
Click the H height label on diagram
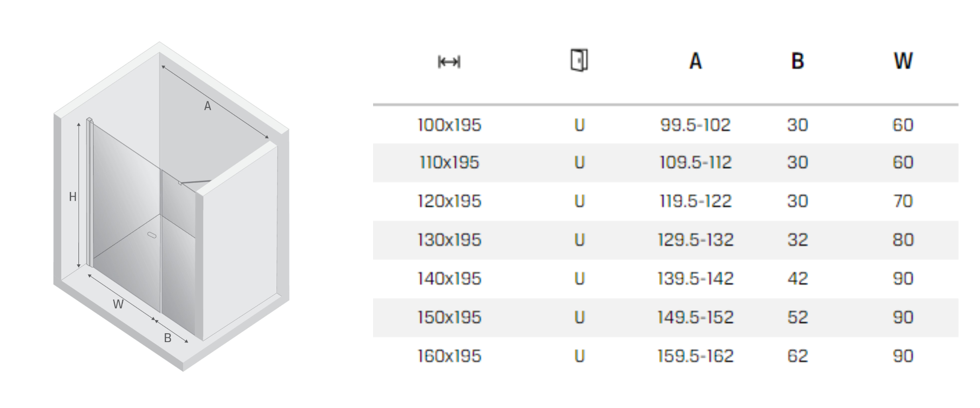72,197
